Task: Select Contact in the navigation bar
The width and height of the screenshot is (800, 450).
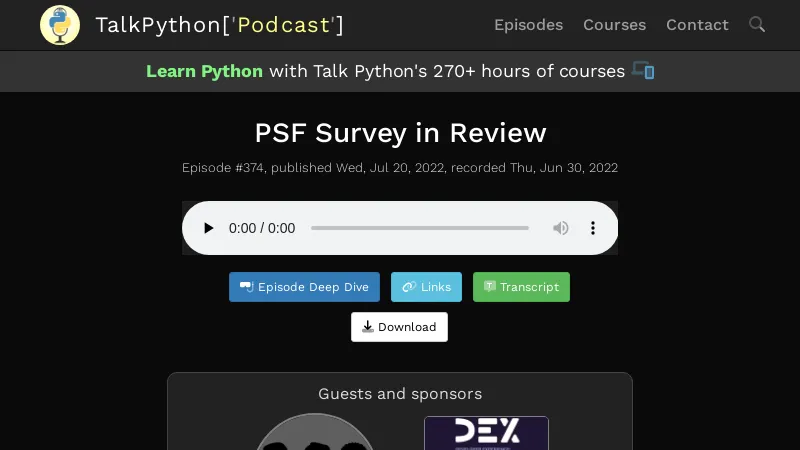Action: point(697,25)
